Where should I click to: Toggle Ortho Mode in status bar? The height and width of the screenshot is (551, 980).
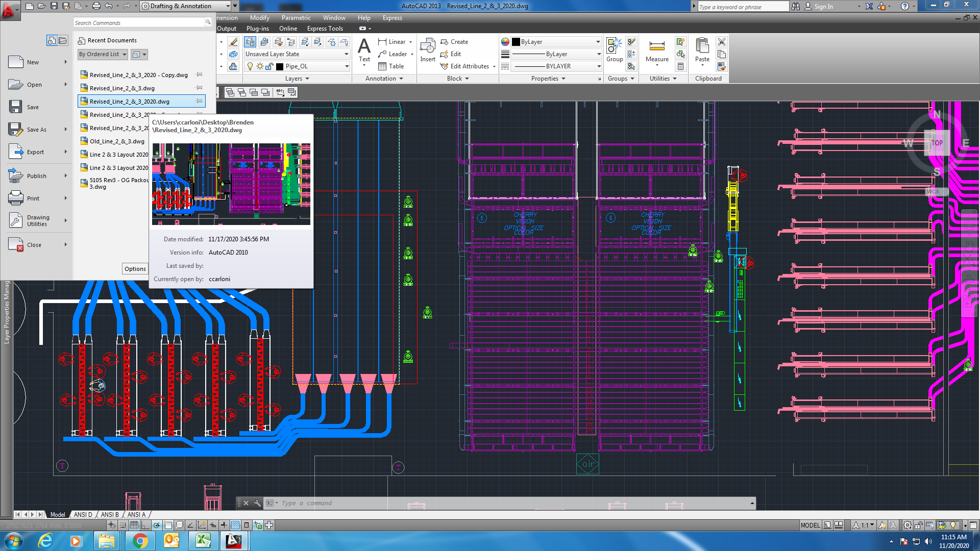pyautogui.click(x=145, y=525)
